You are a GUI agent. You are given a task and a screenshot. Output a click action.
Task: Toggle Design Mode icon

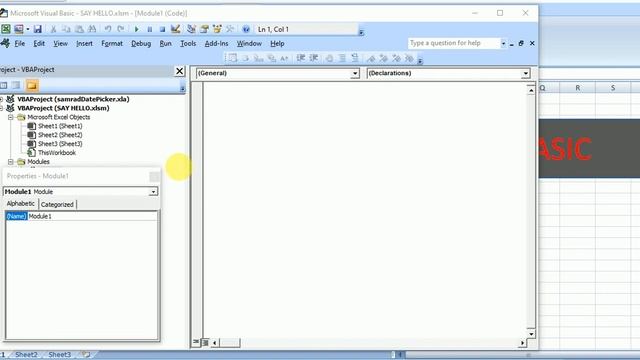[176, 29]
